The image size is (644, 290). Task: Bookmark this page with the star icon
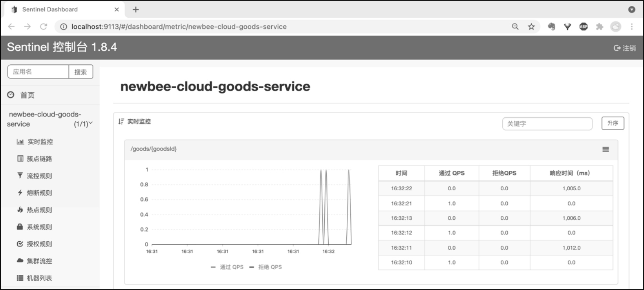[531, 26]
